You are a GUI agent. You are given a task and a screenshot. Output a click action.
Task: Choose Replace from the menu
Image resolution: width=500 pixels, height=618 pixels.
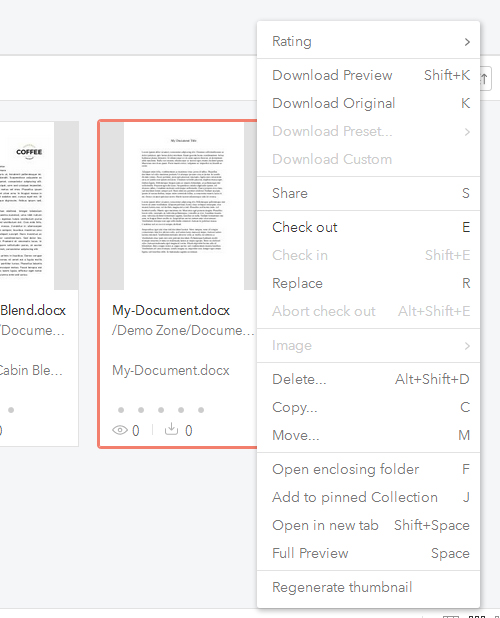tap(368, 283)
